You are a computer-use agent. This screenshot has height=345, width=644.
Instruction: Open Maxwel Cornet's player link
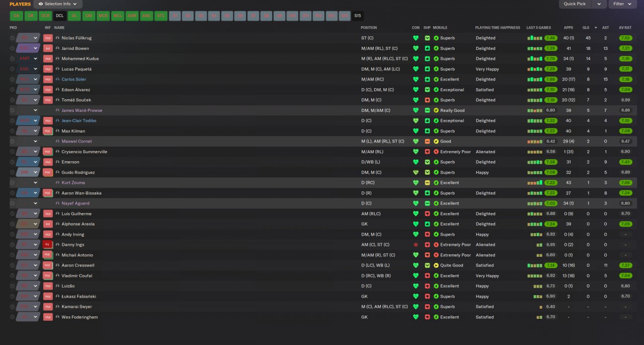click(x=77, y=142)
